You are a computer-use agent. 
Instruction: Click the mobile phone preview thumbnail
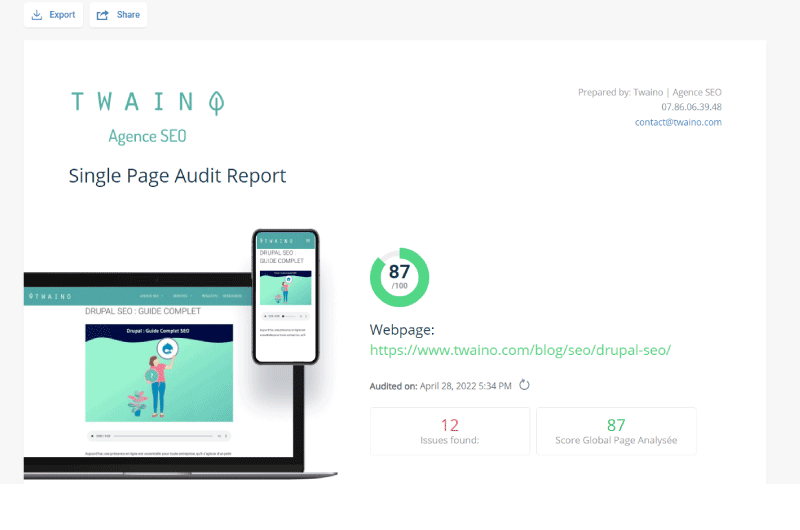[286, 296]
